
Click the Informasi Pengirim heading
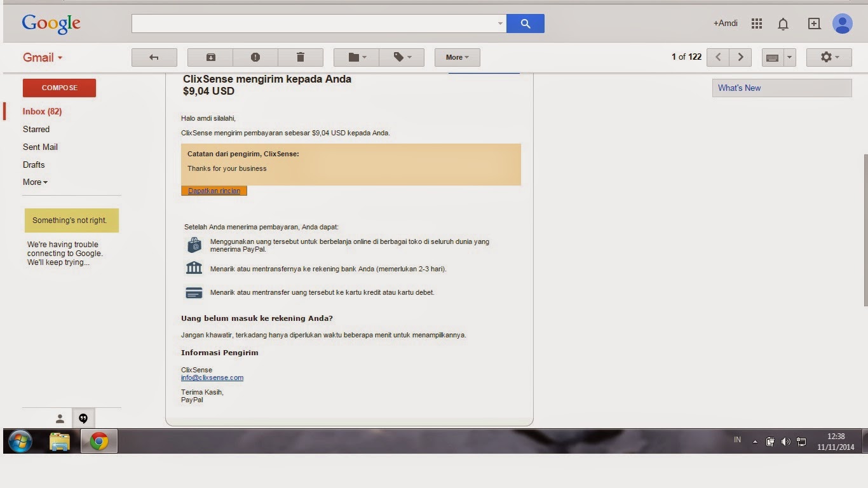[220, 353]
